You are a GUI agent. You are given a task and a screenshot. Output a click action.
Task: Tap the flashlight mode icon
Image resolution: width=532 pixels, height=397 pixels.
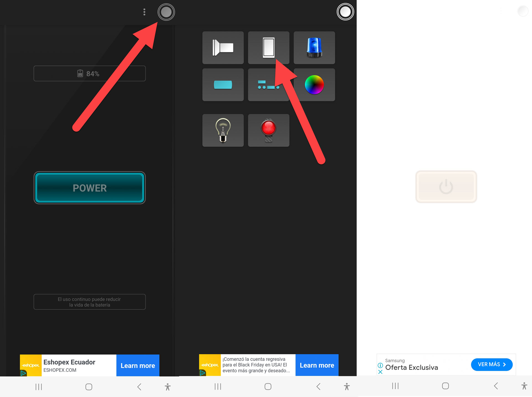pos(223,48)
